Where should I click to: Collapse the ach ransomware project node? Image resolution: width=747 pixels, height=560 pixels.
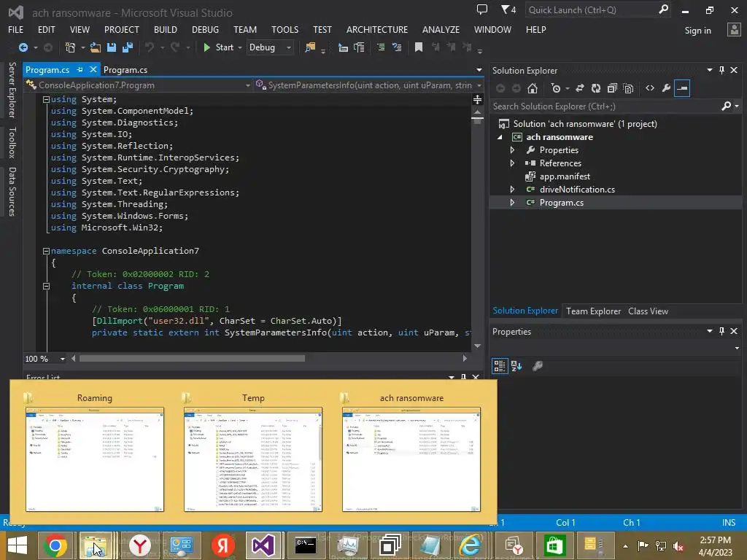coord(500,137)
